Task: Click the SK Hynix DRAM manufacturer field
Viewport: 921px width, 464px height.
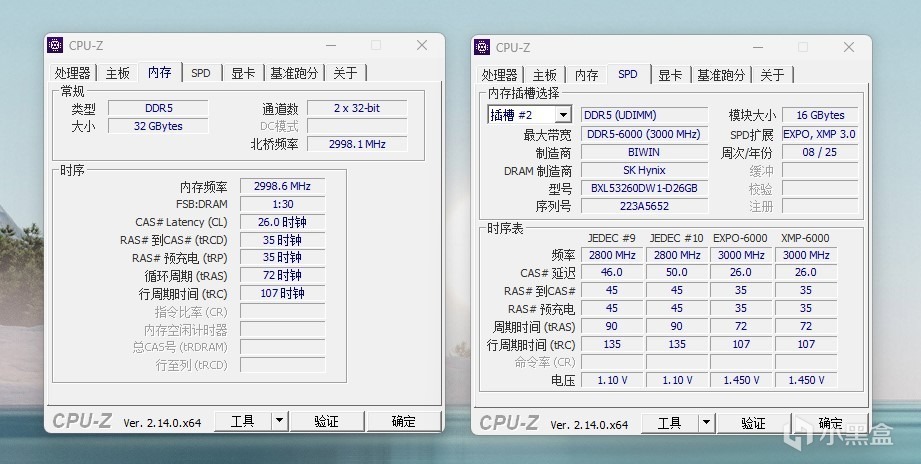Action: pos(644,170)
